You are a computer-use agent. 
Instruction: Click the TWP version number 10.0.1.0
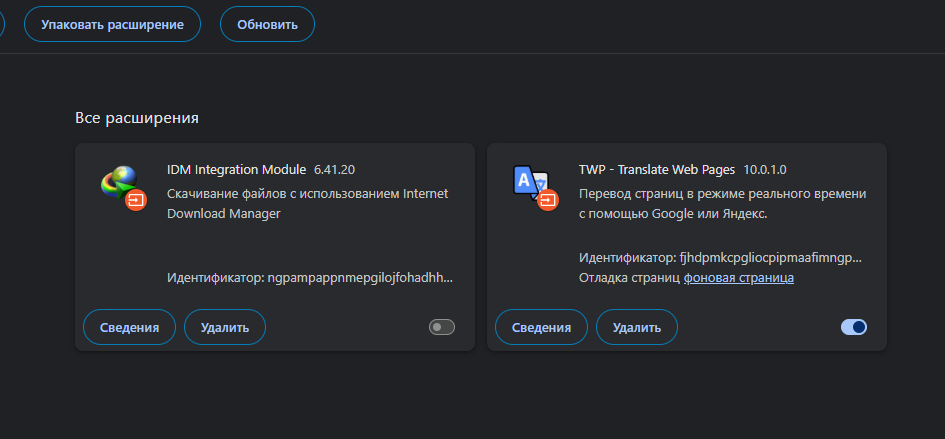[765, 170]
